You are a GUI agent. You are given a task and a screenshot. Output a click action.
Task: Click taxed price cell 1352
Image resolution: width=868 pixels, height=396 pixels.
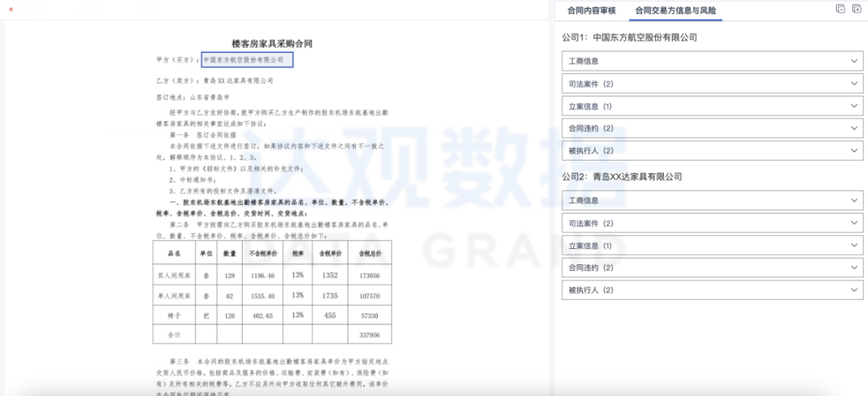click(x=330, y=274)
